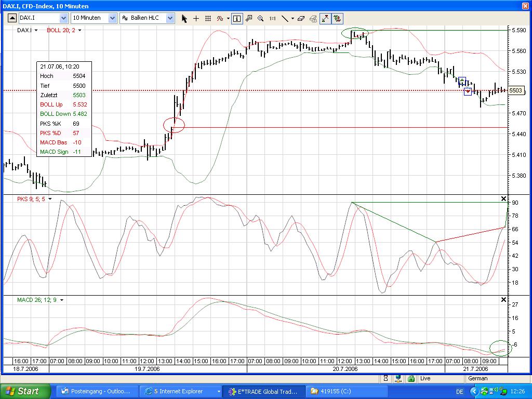Toggle the info box tool
Screen dimensions: 532x399
click(237, 18)
